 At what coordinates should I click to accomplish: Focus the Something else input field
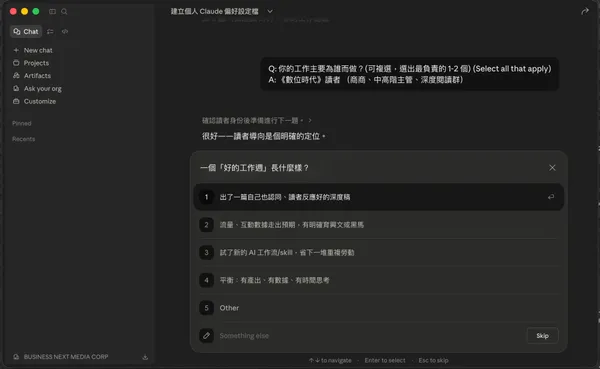coord(370,336)
